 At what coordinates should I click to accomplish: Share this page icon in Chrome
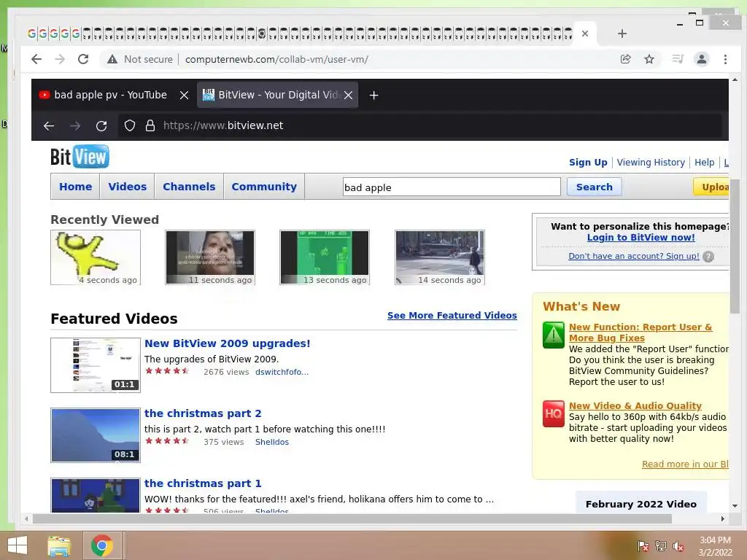click(625, 59)
